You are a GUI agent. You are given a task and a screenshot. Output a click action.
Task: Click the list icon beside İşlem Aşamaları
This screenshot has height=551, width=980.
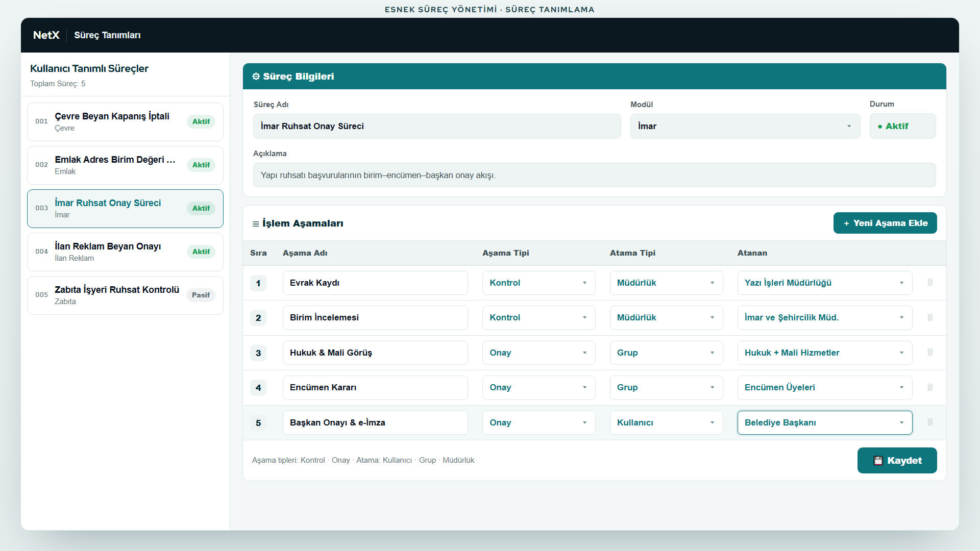pos(256,224)
